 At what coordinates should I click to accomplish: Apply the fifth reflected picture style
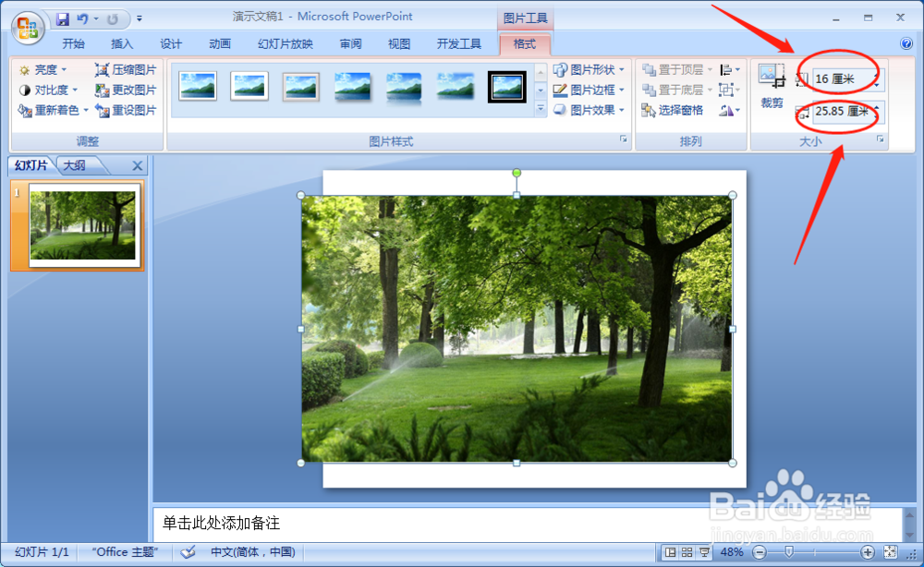(x=404, y=87)
